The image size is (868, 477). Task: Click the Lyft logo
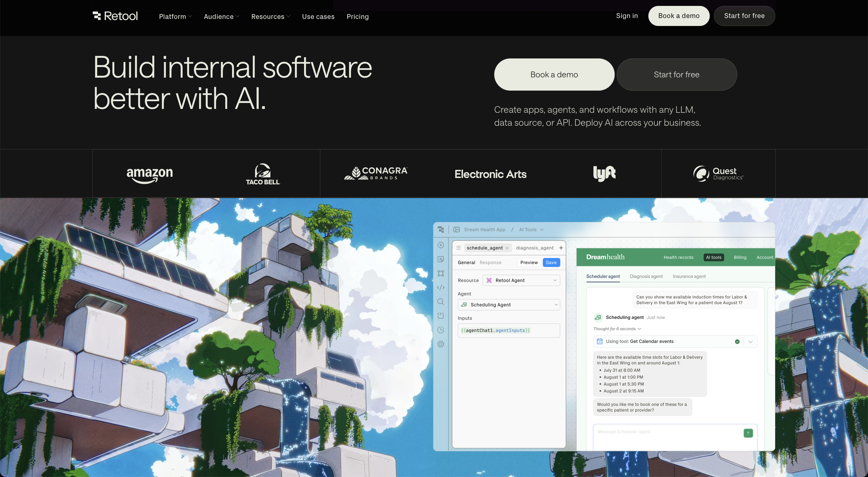click(605, 174)
